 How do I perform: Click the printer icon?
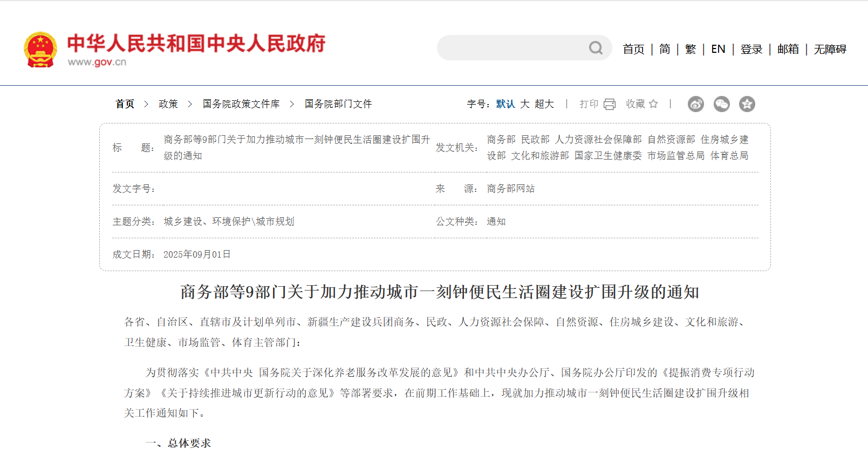click(610, 104)
